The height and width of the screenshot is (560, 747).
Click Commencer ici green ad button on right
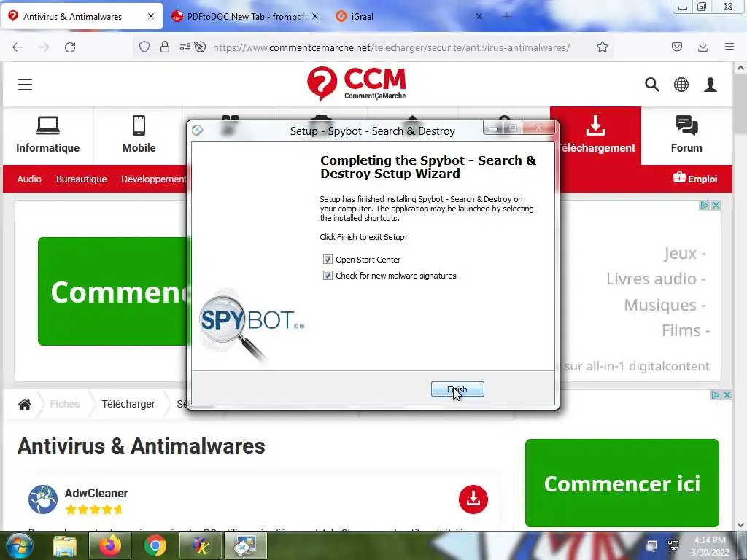tap(622, 483)
